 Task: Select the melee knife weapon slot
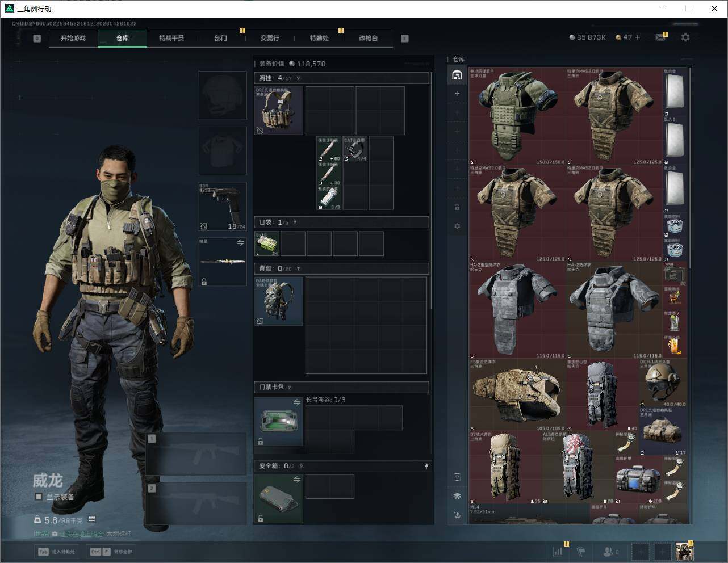coord(223,262)
